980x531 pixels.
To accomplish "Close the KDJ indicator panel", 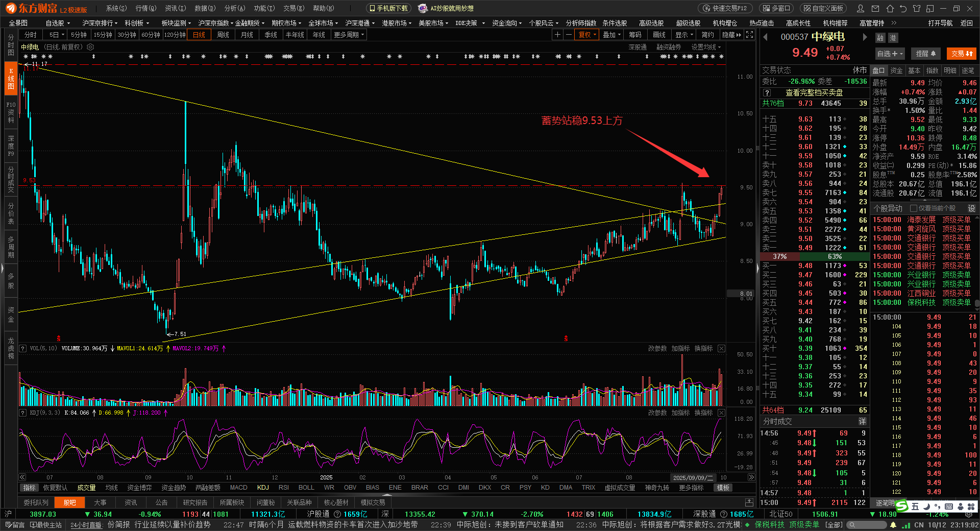I will [x=721, y=413].
